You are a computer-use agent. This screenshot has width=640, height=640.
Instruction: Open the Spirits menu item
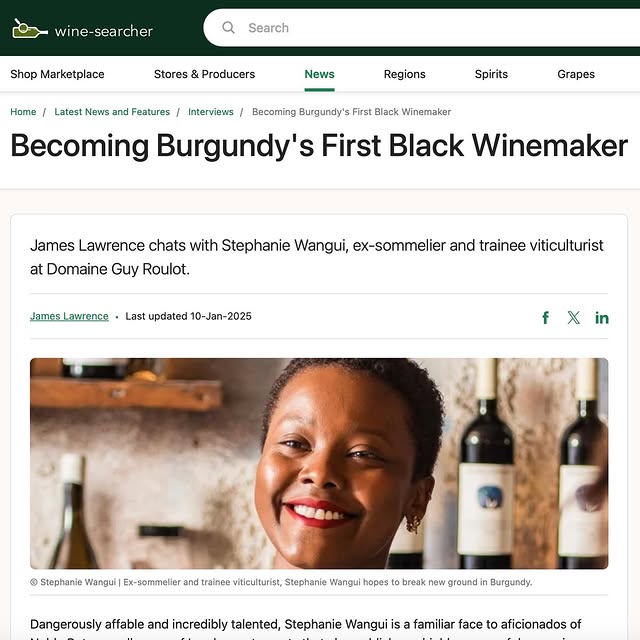[x=491, y=74]
